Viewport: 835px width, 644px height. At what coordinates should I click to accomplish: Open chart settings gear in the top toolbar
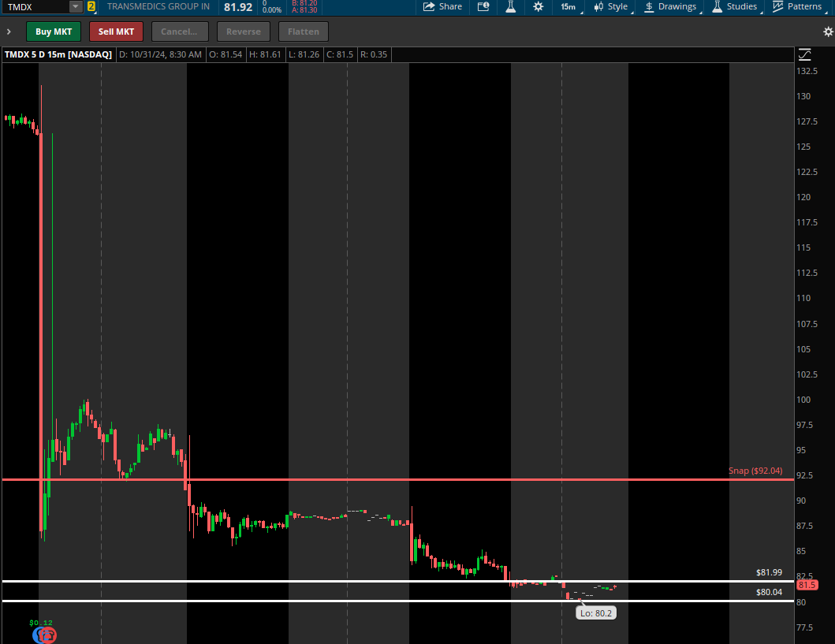pos(539,7)
